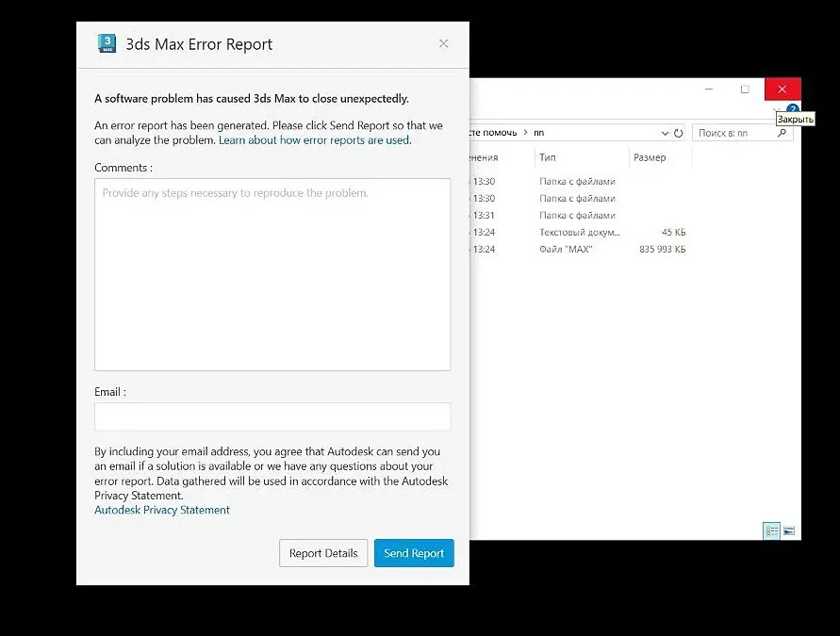
Task: Close the 3ds Max Error Report dialog
Action: point(444,44)
